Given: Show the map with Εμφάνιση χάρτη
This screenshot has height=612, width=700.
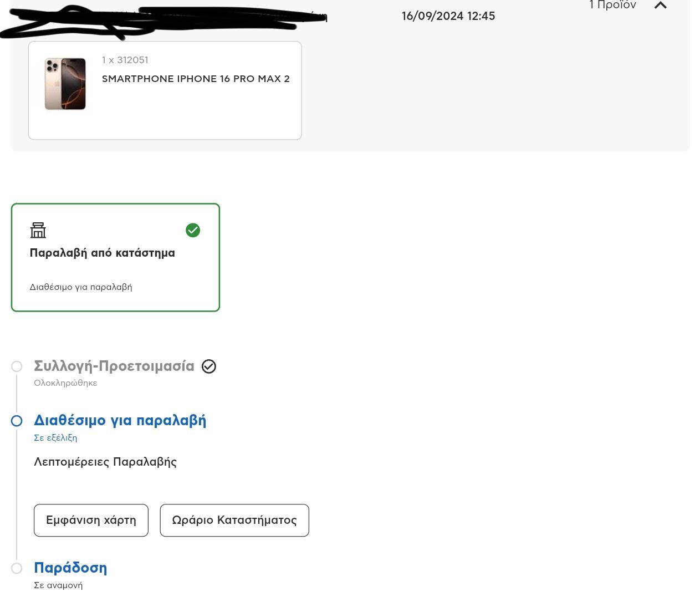Looking at the screenshot, I should [91, 520].
